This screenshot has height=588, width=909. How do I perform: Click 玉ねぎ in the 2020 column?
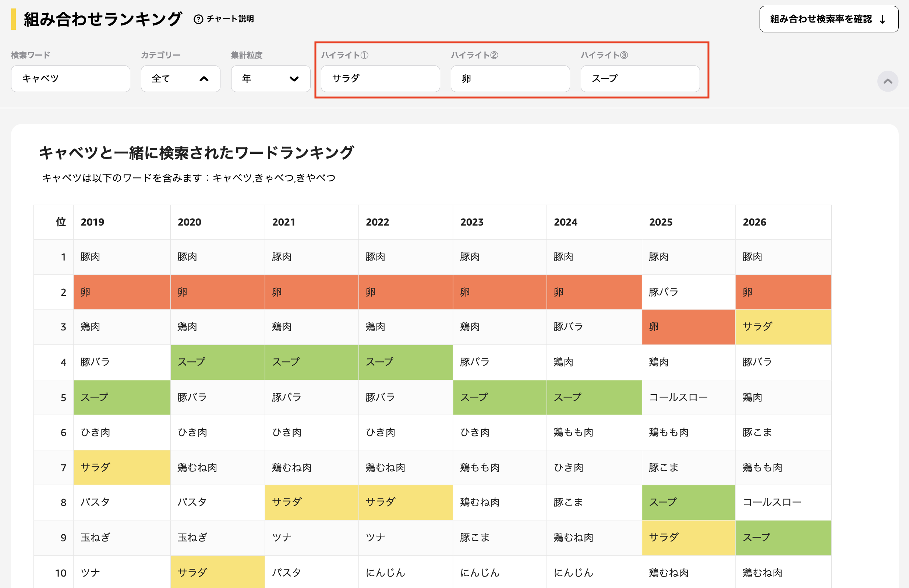coord(192,537)
